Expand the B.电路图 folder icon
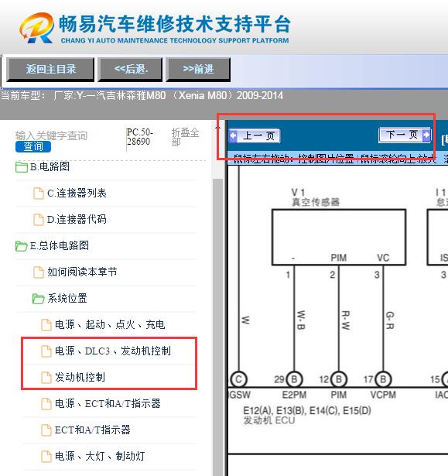 (x=21, y=167)
